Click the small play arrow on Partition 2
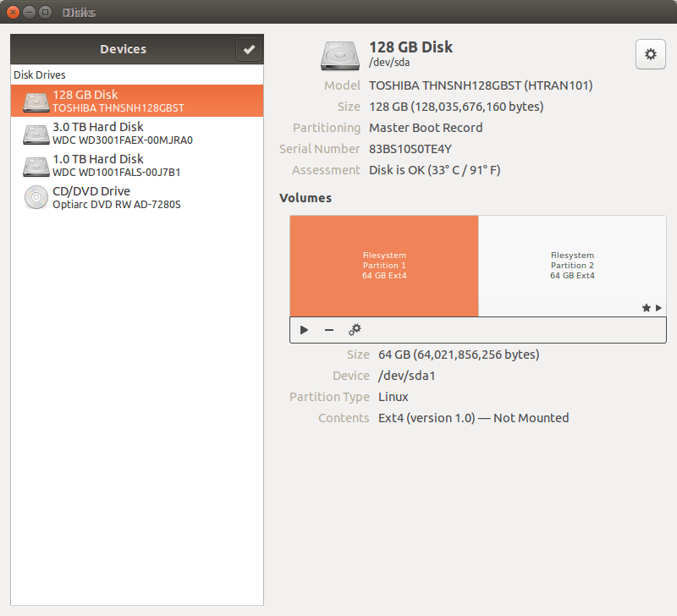The image size is (677, 616). (658, 309)
